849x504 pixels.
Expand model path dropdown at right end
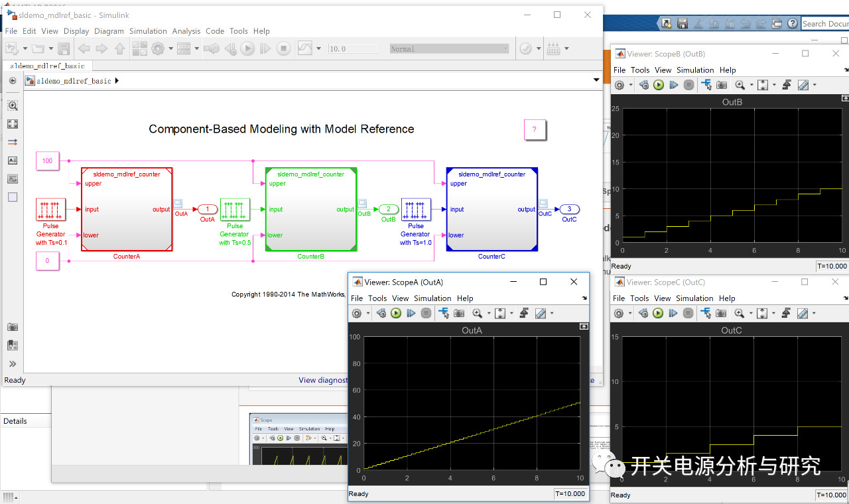coord(596,80)
